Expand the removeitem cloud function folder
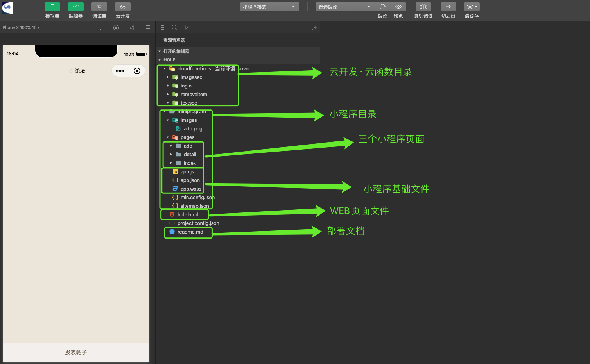 (x=168, y=95)
